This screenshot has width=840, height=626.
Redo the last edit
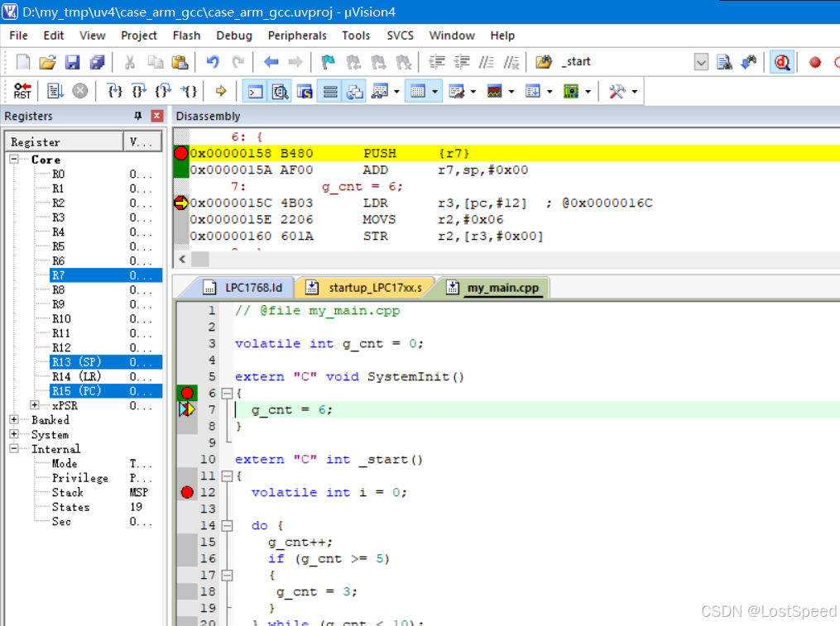click(238, 62)
